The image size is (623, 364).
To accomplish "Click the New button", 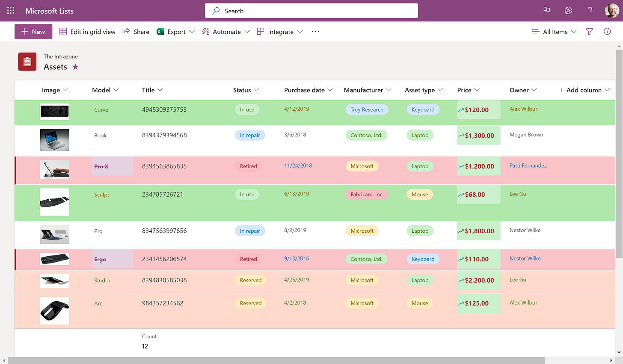I will [x=33, y=32].
